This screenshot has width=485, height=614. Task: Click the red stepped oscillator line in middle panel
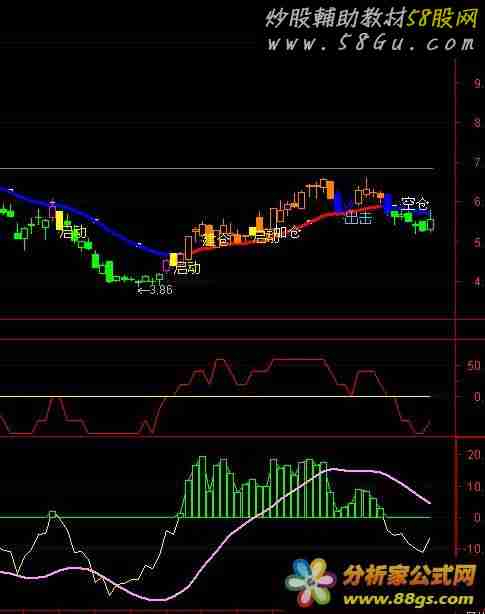pyautogui.click(x=215, y=396)
